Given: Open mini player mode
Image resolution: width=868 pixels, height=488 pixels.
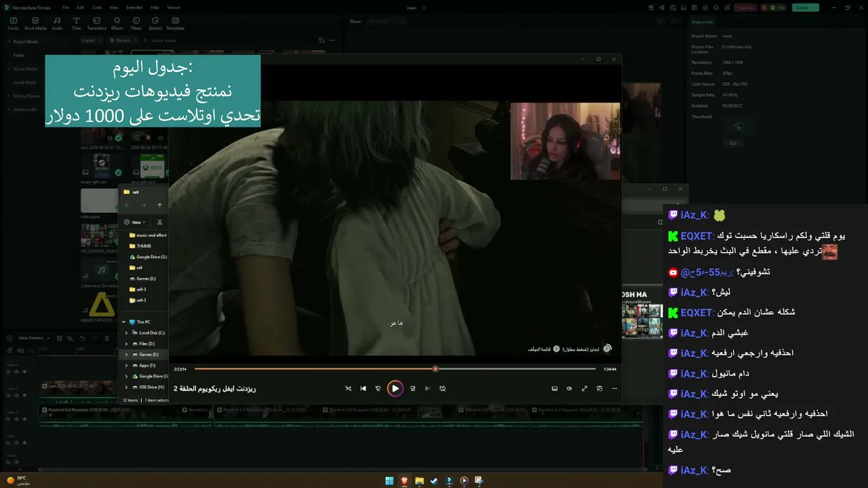Looking at the screenshot, I should 599,388.
